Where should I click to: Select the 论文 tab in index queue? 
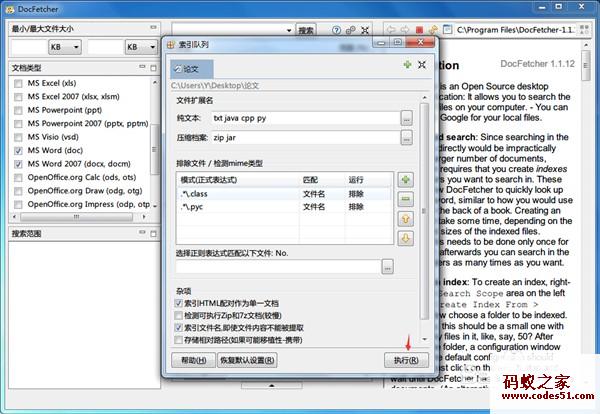(x=191, y=69)
